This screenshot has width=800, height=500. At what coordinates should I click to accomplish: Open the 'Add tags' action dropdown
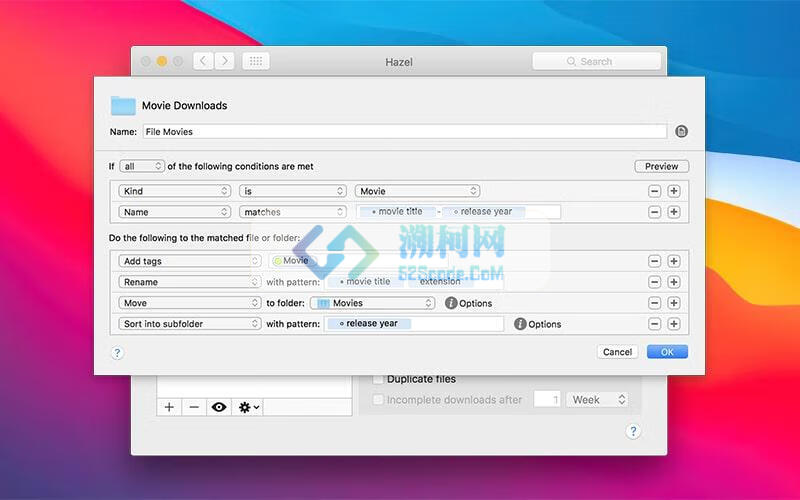pyautogui.click(x=190, y=261)
